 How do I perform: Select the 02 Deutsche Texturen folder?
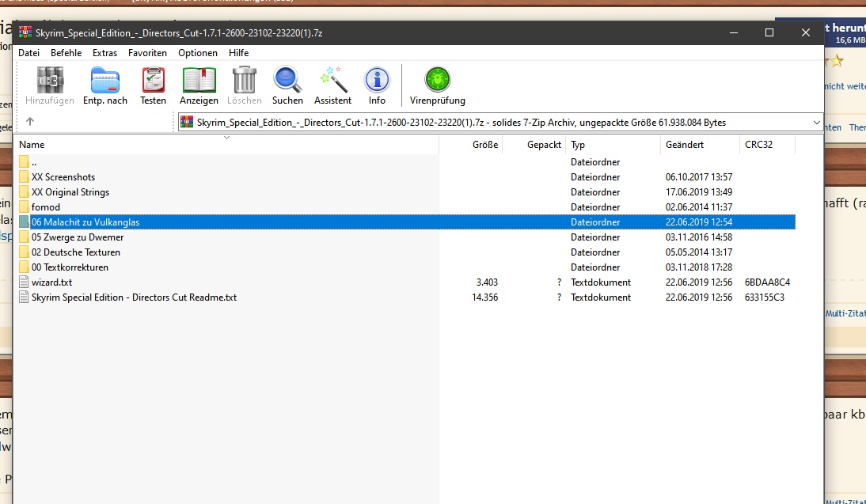click(x=76, y=252)
